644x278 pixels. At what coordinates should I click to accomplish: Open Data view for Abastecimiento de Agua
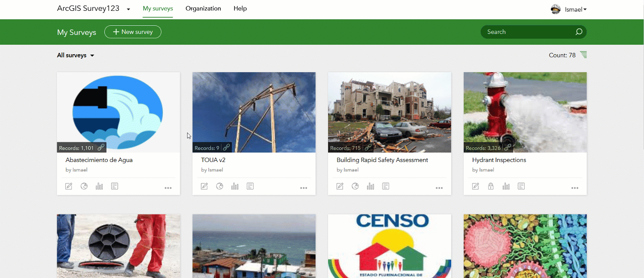[115, 186]
